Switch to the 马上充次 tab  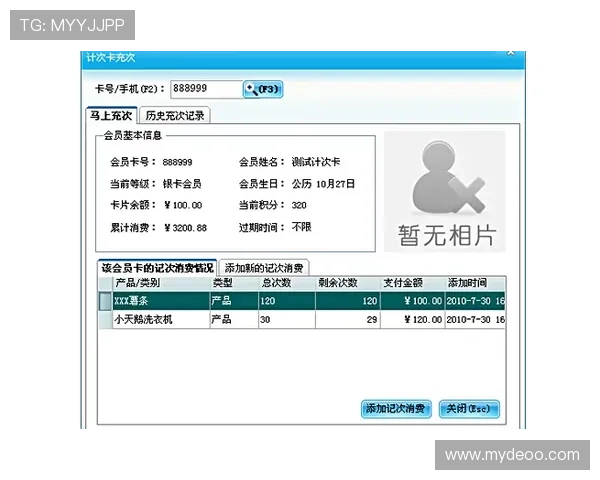click(111, 115)
